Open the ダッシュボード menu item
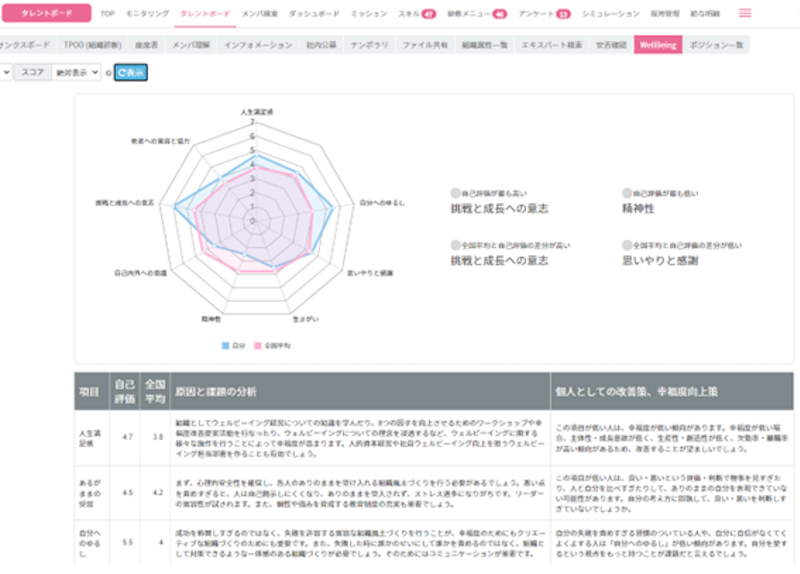This screenshot has width=800, height=574. (312, 15)
